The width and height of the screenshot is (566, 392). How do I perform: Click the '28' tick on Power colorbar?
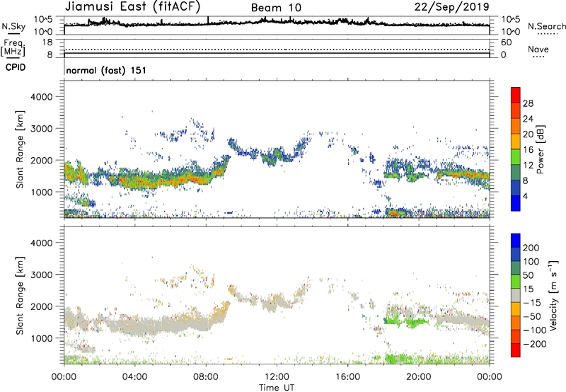tap(528, 103)
